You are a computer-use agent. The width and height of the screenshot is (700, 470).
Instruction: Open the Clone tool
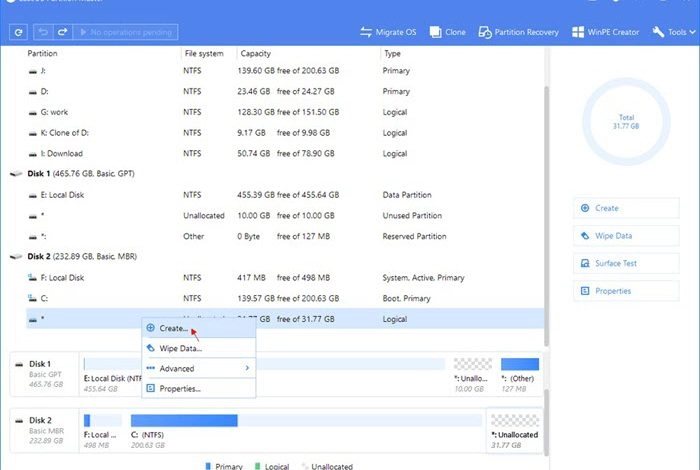click(447, 32)
